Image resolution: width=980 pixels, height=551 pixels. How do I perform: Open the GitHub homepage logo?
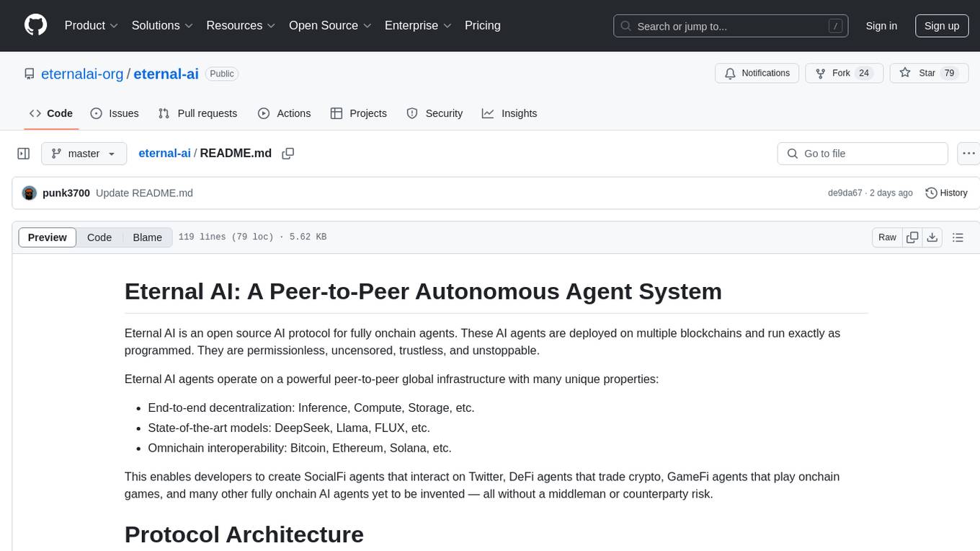coord(36,25)
